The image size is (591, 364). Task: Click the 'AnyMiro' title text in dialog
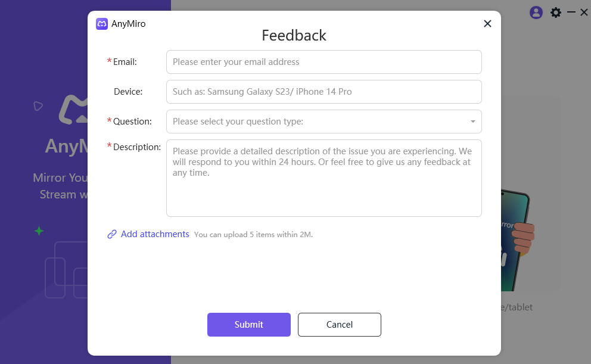pos(129,24)
